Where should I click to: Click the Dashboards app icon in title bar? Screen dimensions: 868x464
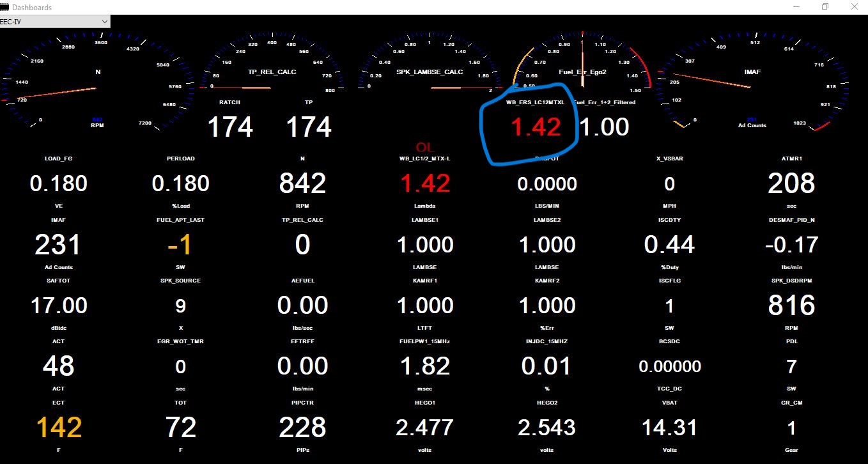coord(6,7)
